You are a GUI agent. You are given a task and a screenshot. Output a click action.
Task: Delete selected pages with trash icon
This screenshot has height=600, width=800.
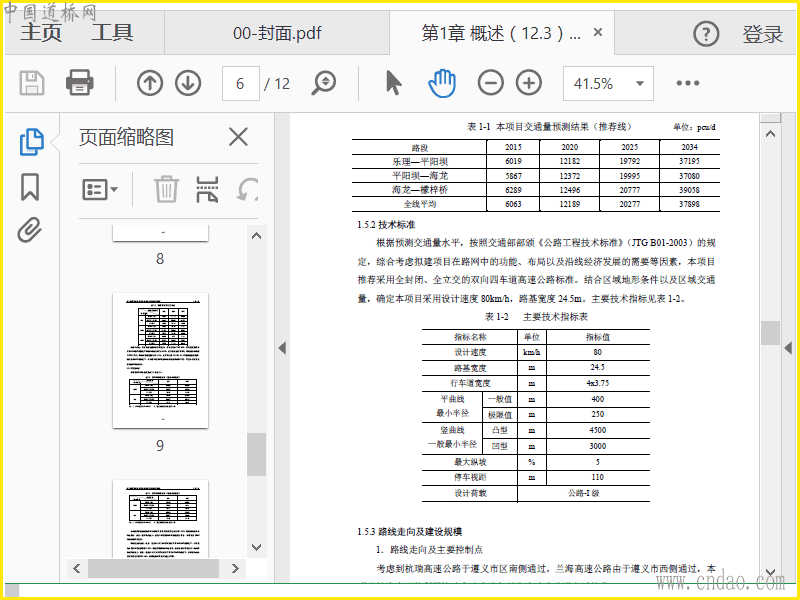coord(167,189)
